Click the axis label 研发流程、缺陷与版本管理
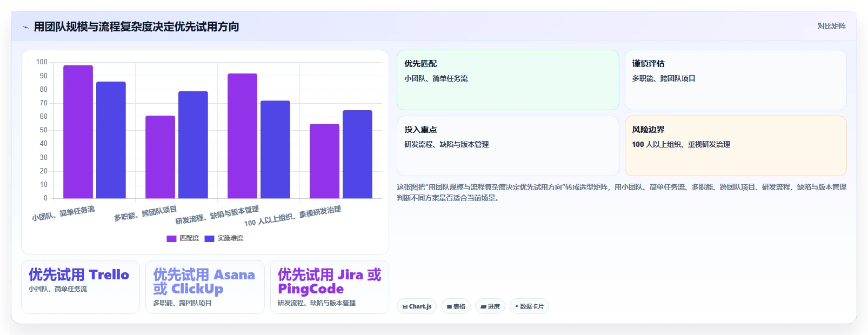The width and height of the screenshot is (868, 335). pos(217,215)
